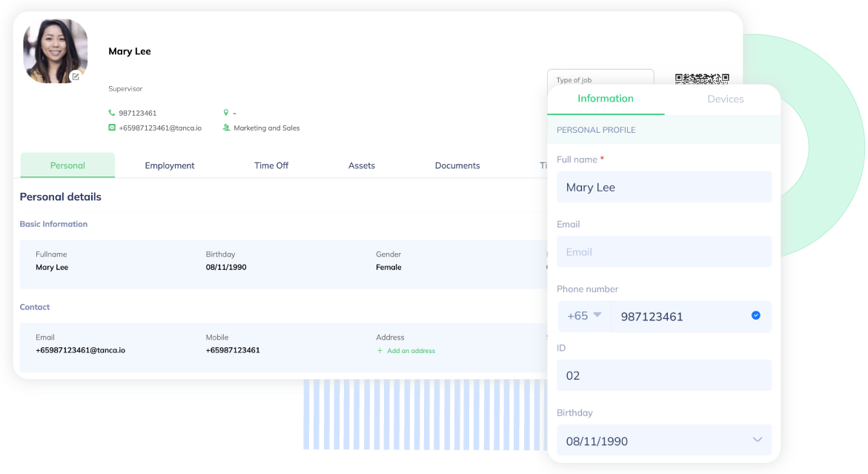The image size is (868, 474).
Task: Open the Time Off tab
Action: 271,165
